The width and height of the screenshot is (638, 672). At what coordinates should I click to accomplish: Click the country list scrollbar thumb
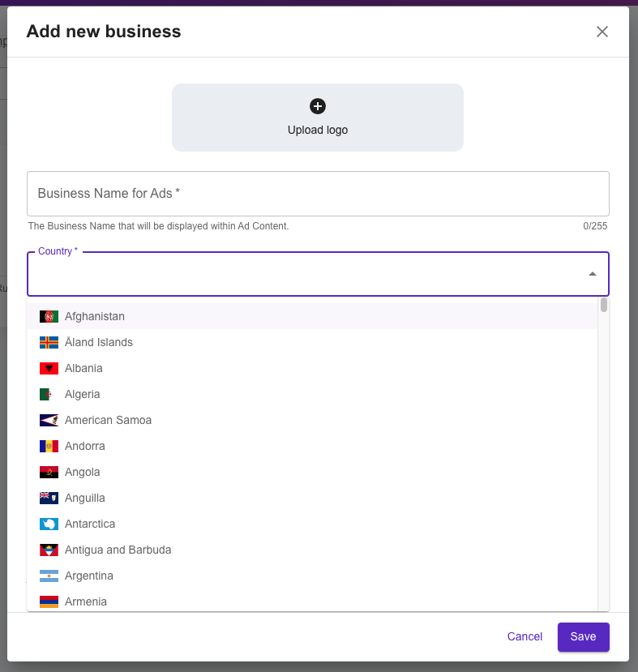coord(604,305)
